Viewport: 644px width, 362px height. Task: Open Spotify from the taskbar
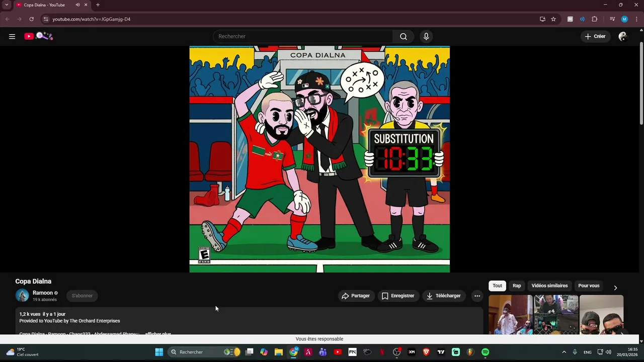pos(485,352)
